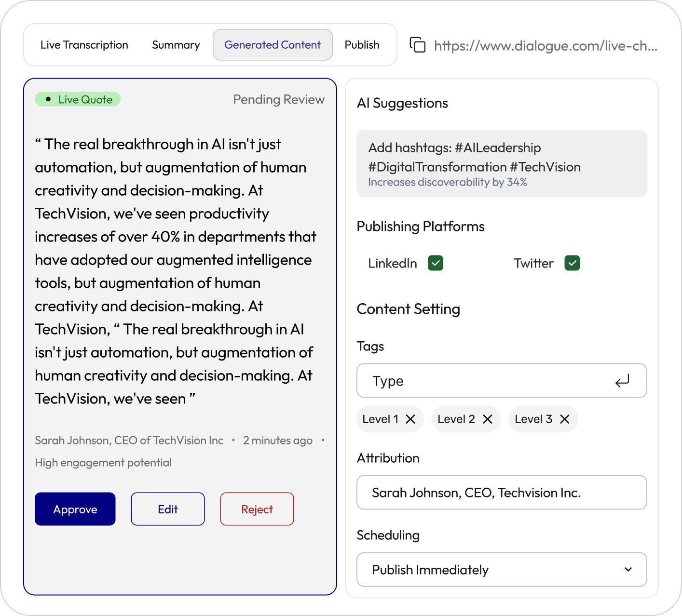Click the Live Quote badge

pyautogui.click(x=78, y=99)
